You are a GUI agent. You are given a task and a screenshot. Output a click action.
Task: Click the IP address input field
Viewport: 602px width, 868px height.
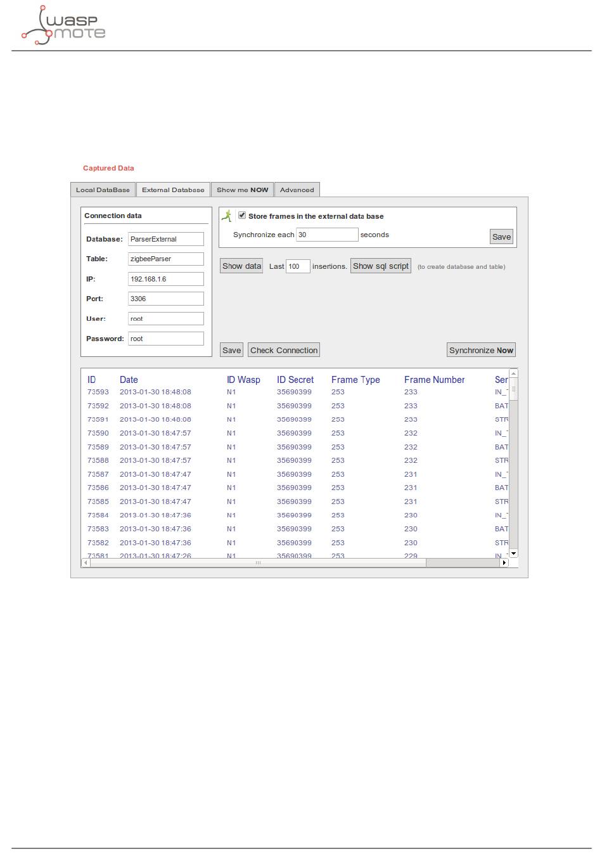click(166, 279)
